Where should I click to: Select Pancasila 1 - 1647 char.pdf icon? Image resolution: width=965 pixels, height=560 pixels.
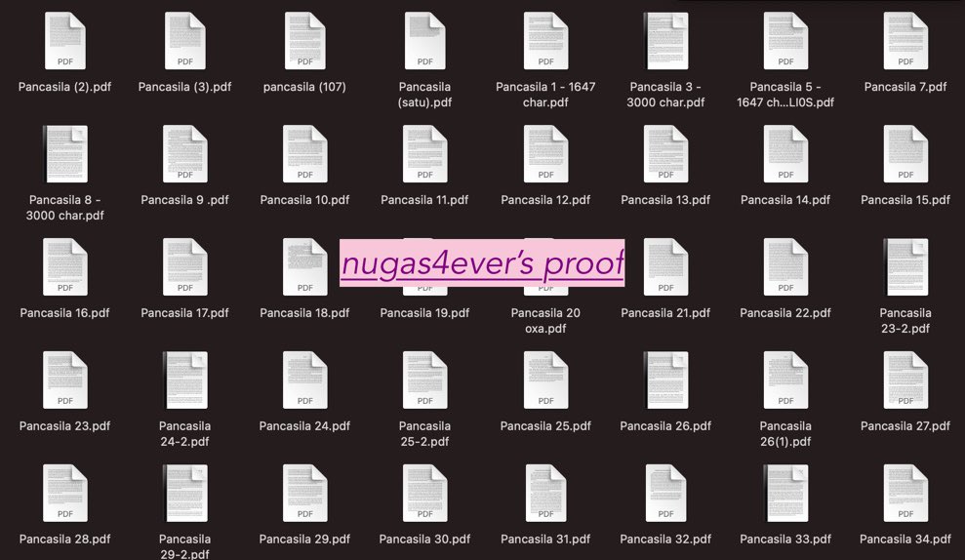pos(545,41)
